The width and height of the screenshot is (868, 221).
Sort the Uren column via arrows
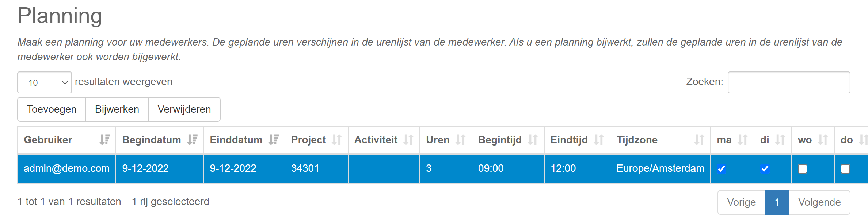(x=461, y=140)
